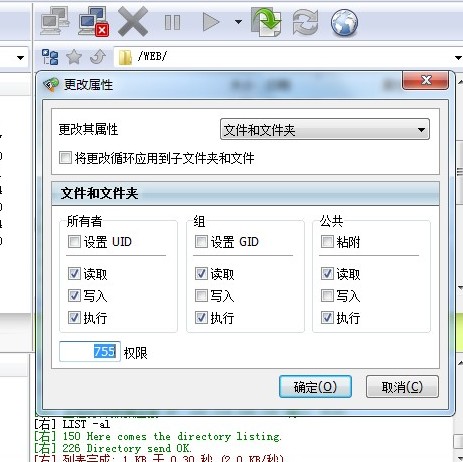
Task: Enable 将更改循环应用到子文件夹和文件 checkbox
Action: pyautogui.click(x=65, y=158)
